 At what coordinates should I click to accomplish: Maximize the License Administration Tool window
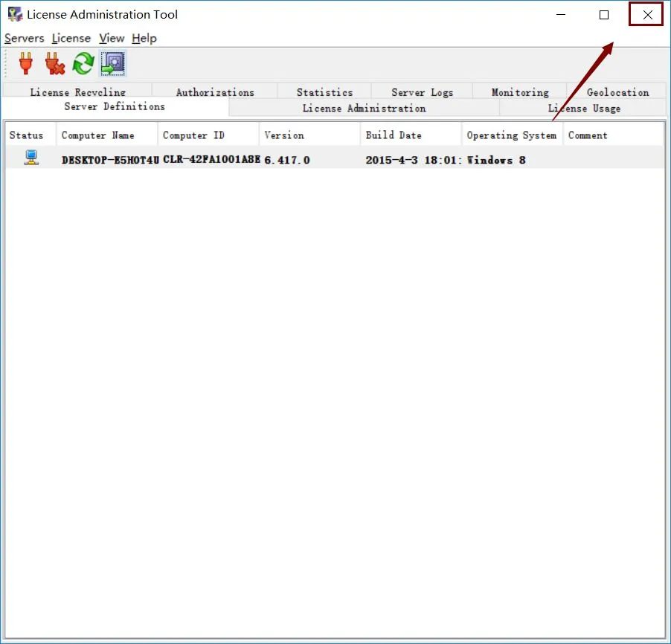tap(604, 15)
